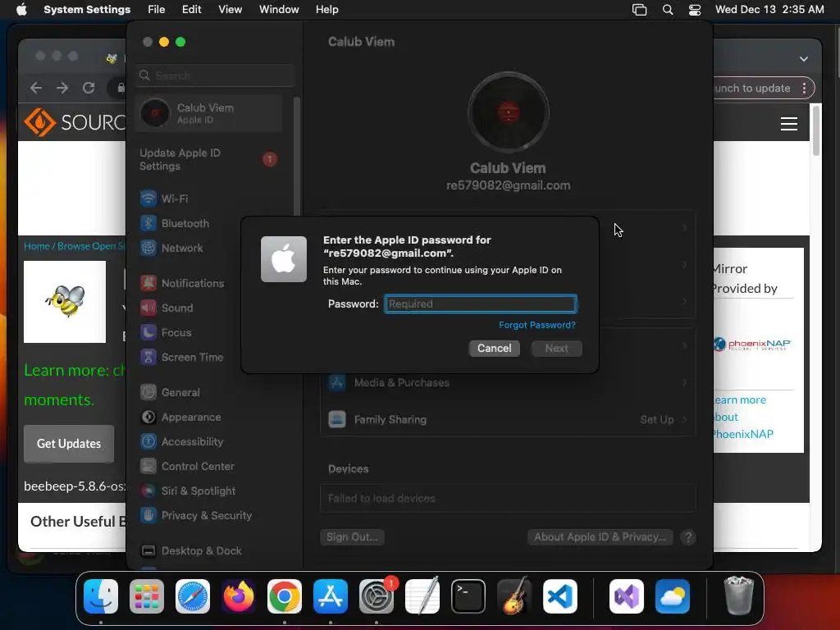840x630 pixels.
Task: Click the Cancel button in password dialog
Action: 494,348
